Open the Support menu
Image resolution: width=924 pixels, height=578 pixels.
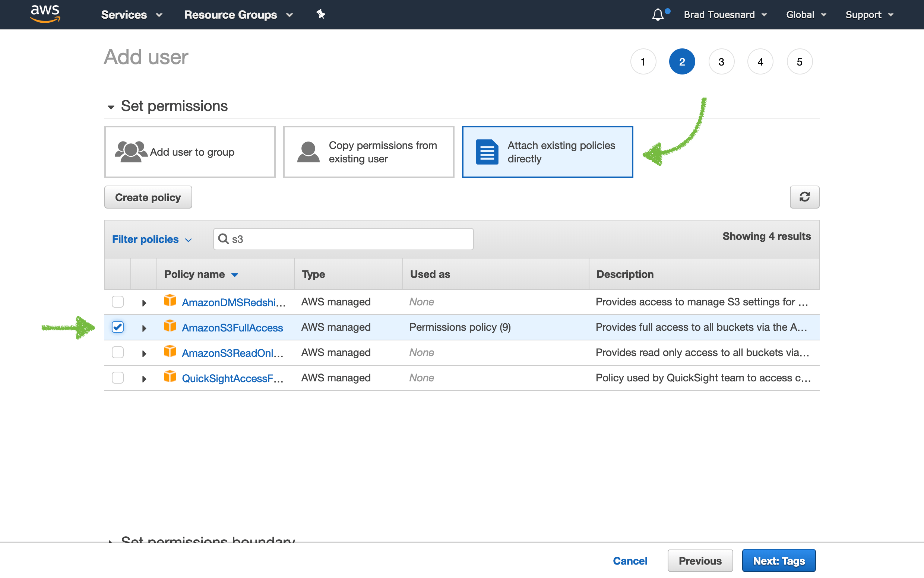(x=869, y=15)
